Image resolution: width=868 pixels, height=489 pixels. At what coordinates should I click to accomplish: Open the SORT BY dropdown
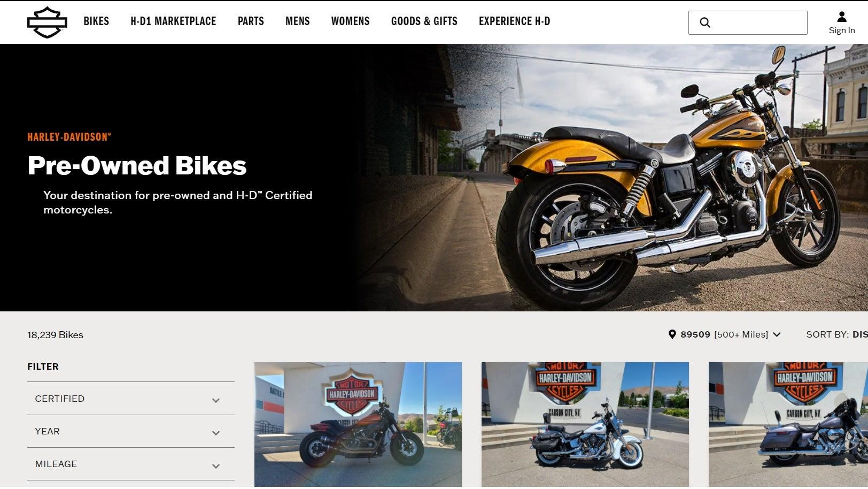[837, 334]
